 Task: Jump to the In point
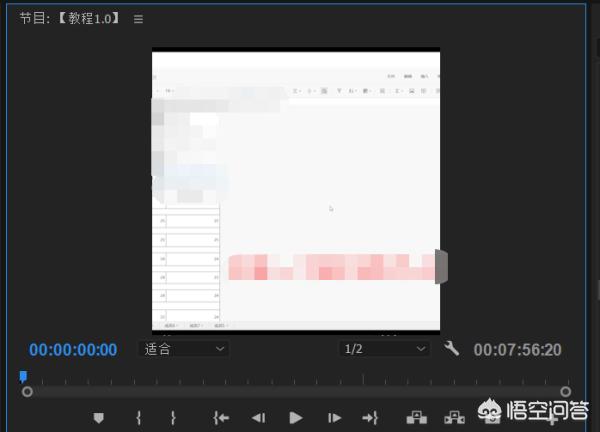tap(221, 417)
